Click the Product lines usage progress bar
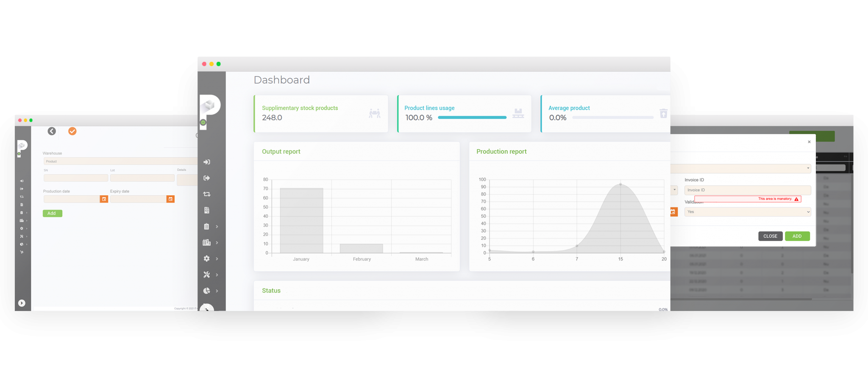The width and height of the screenshot is (868, 383). coord(472,117)
